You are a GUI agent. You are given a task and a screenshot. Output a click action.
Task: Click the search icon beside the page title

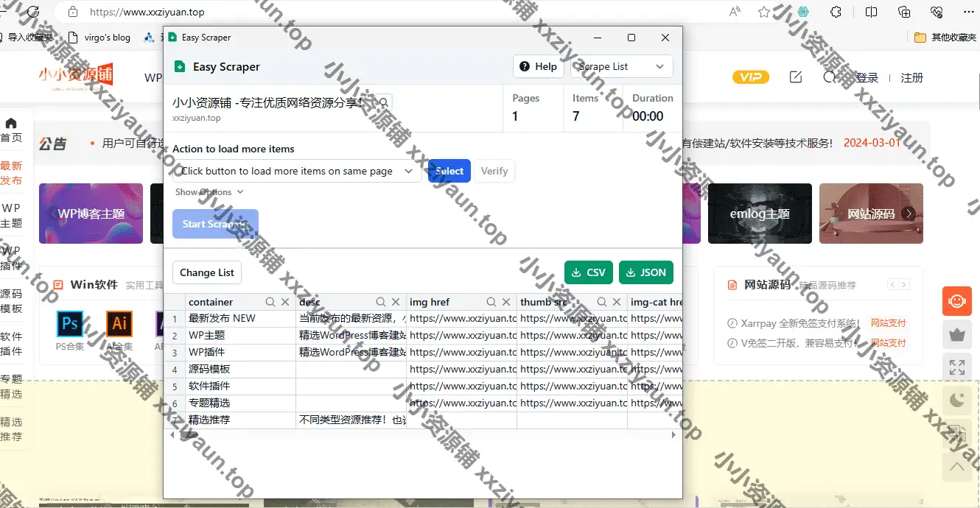[384, 102]
